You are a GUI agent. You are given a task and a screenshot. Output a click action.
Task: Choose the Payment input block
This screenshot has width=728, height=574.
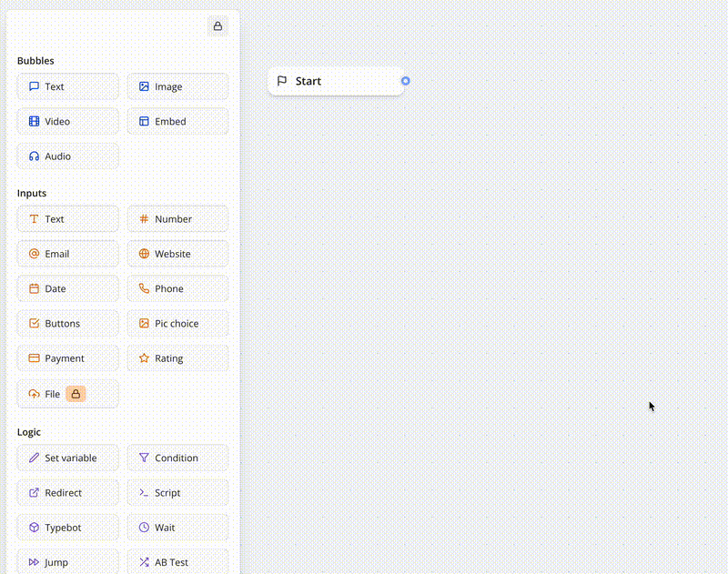(67, 358)
